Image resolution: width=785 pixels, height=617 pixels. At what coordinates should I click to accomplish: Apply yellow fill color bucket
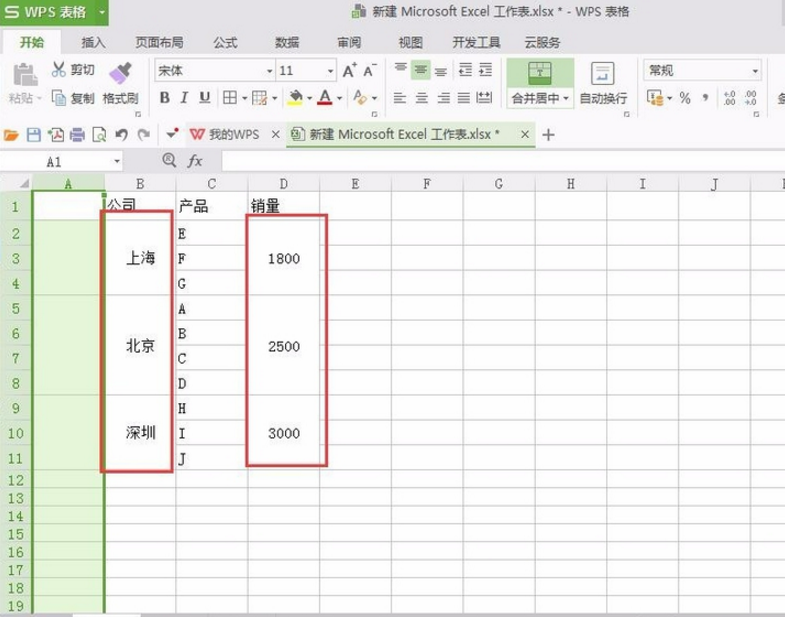point(296,98)
